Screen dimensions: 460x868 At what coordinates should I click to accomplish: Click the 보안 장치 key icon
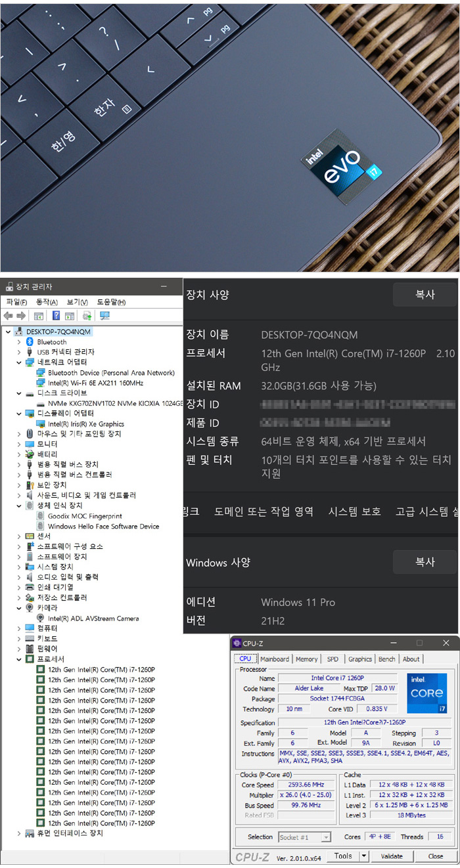(x=30, y=485)
